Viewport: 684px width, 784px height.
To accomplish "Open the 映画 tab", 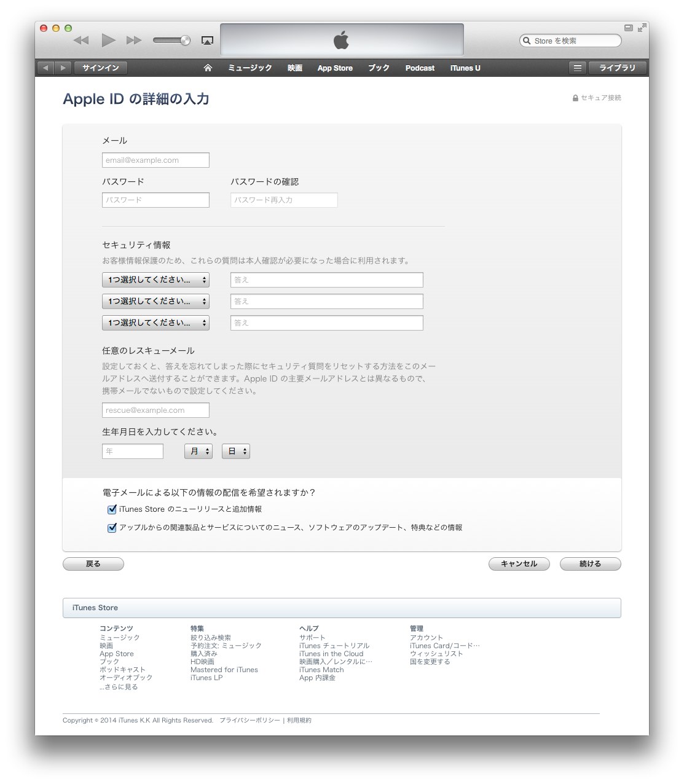I will pos(295,68).
